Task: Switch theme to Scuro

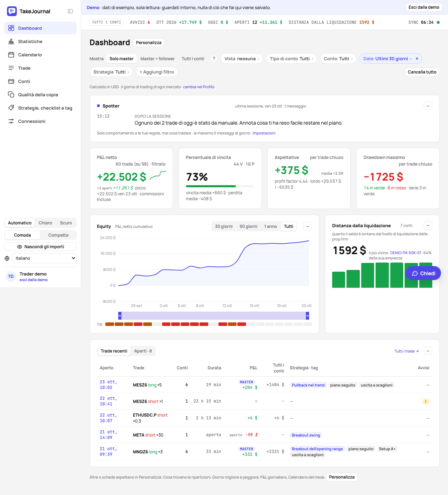Action: click(x=66, y=223)
